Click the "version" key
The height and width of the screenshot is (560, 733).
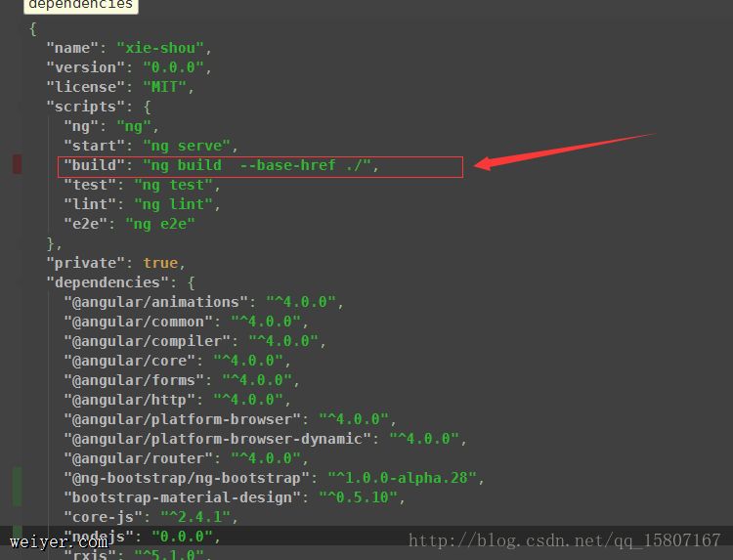86,67
